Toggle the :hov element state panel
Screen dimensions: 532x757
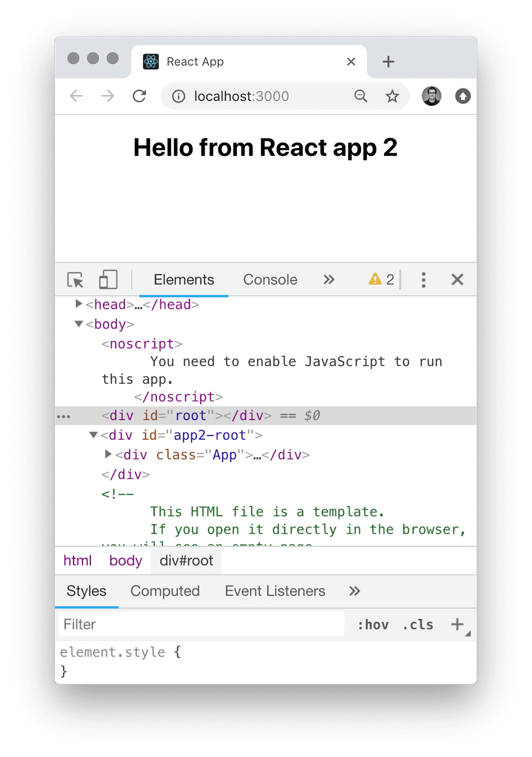(x=373, y=625)
